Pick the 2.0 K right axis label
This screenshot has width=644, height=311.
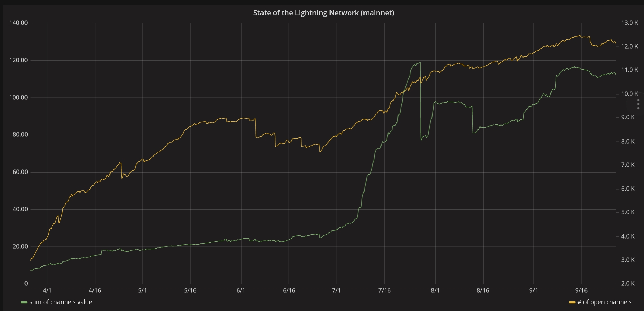tap(628, 284)
